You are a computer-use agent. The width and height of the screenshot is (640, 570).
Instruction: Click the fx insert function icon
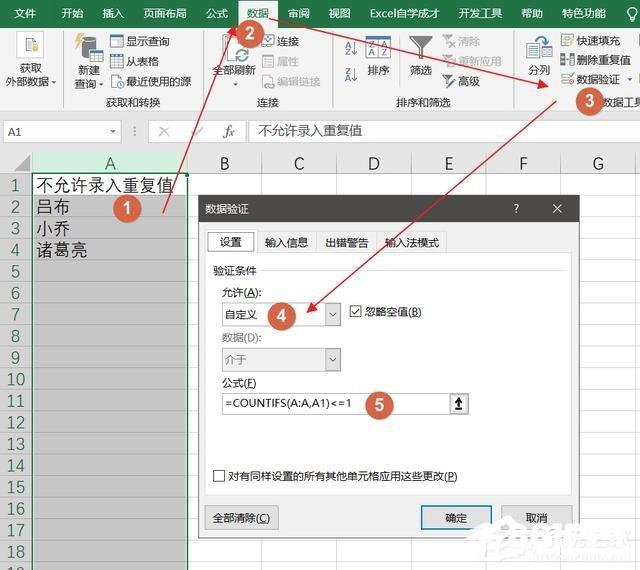click(229, 131)
